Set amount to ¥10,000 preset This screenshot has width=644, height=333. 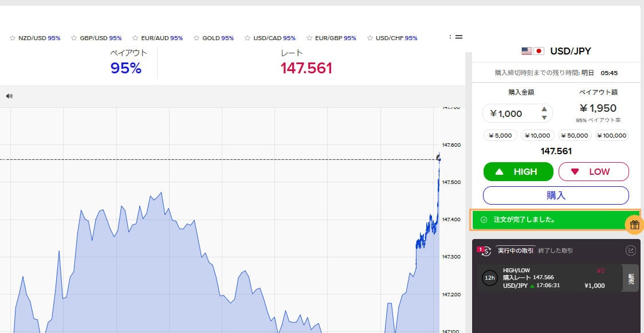point(537,135)
